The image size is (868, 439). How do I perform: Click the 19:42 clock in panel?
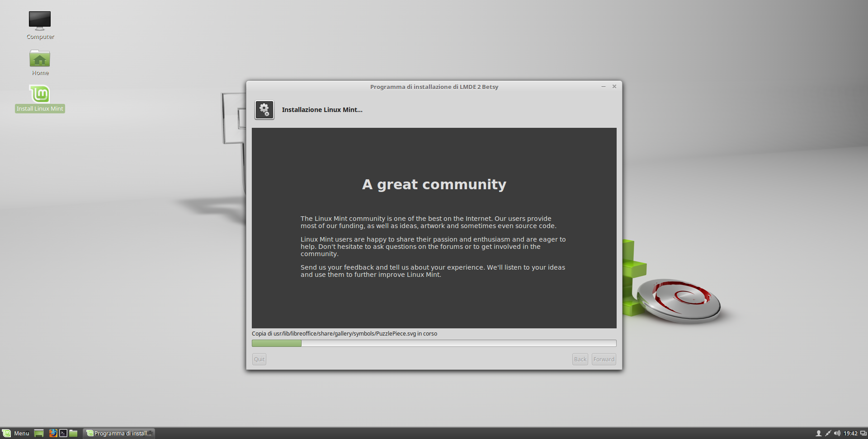(x=850, y=433)
